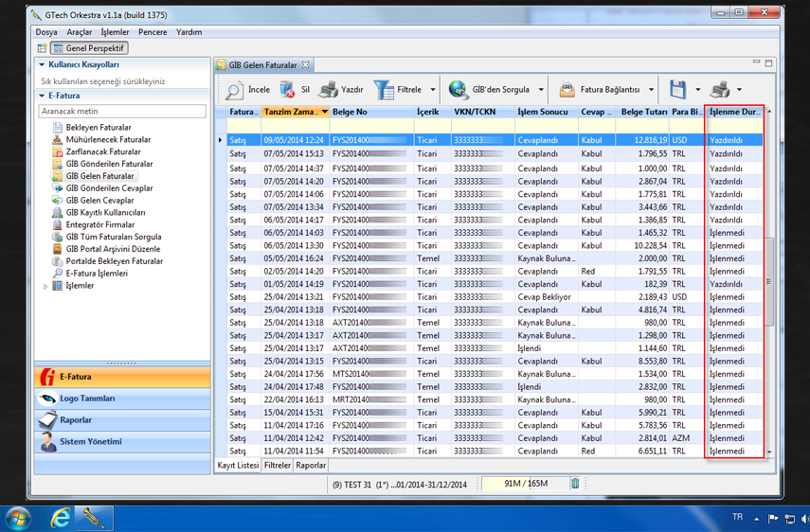The image size is (810, 532).
Task: Open the GİB'den Sorgula dropdown arrow
Action: click(x=541, y=90)
